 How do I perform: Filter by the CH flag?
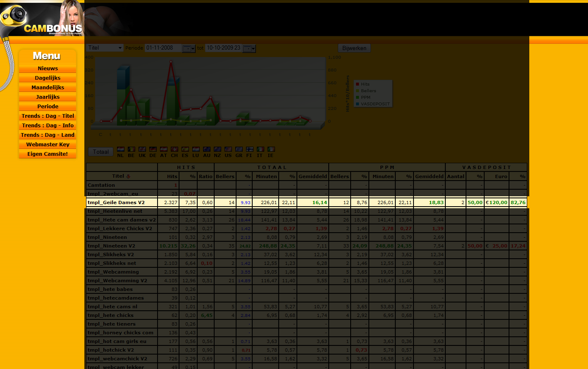tap(174, 149)
